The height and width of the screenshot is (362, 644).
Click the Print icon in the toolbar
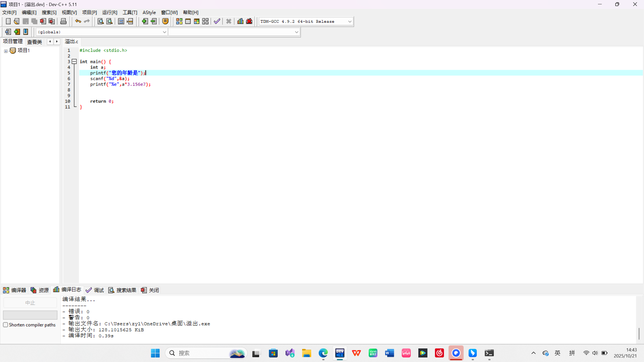[x=63, y=21]
